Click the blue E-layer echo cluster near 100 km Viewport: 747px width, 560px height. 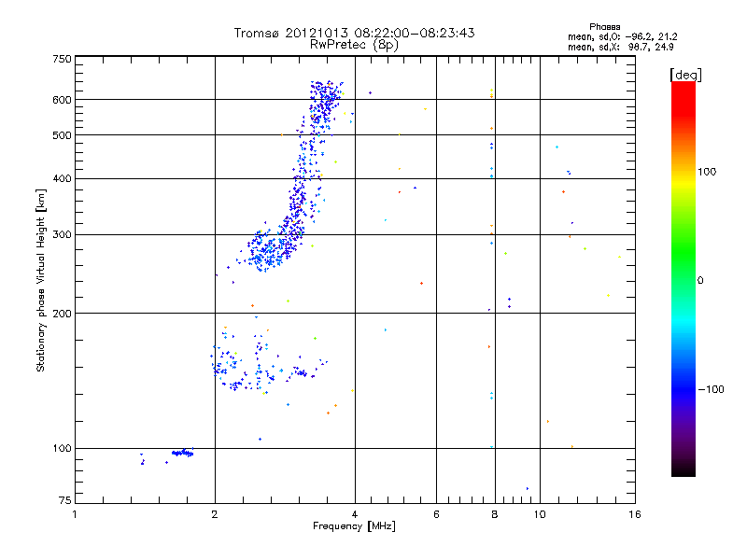183,453
